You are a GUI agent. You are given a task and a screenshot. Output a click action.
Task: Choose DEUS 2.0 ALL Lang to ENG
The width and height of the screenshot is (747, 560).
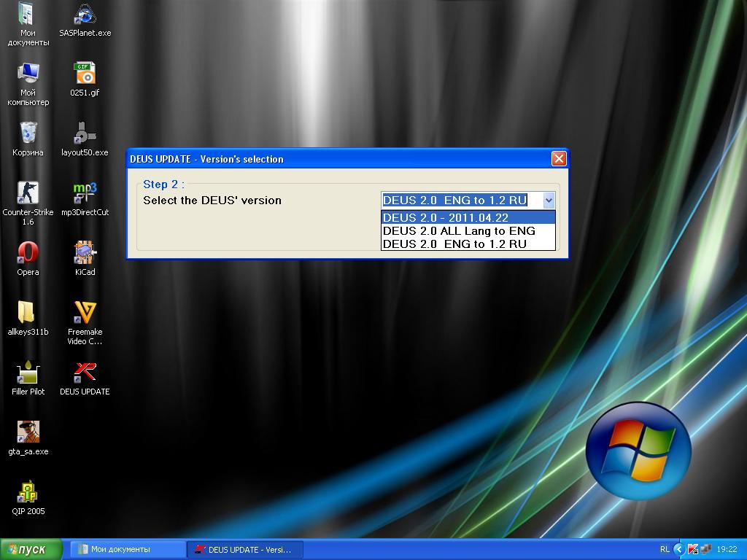468,230
